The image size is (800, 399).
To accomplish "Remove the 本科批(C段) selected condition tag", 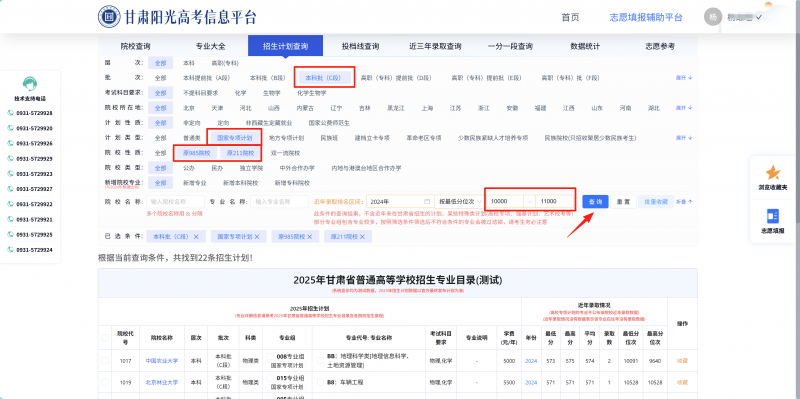I will tap(196, 237).
